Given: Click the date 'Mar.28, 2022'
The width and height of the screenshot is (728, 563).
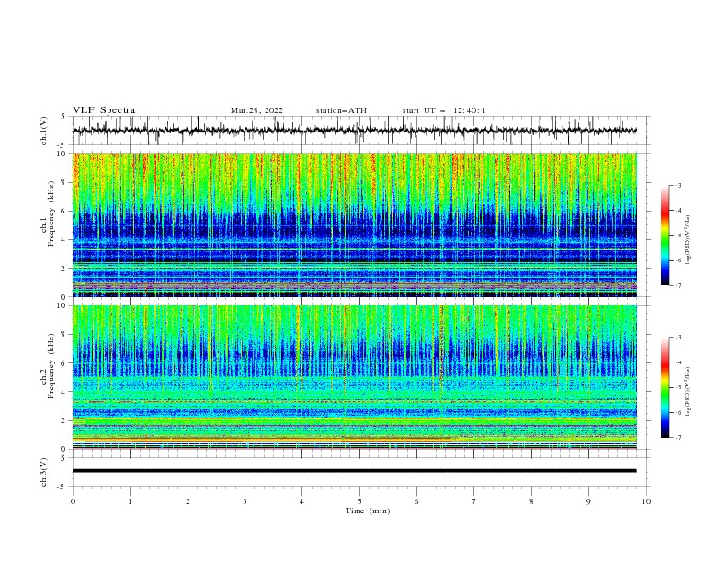Looking at the screenshot, I should click(256, 110).
